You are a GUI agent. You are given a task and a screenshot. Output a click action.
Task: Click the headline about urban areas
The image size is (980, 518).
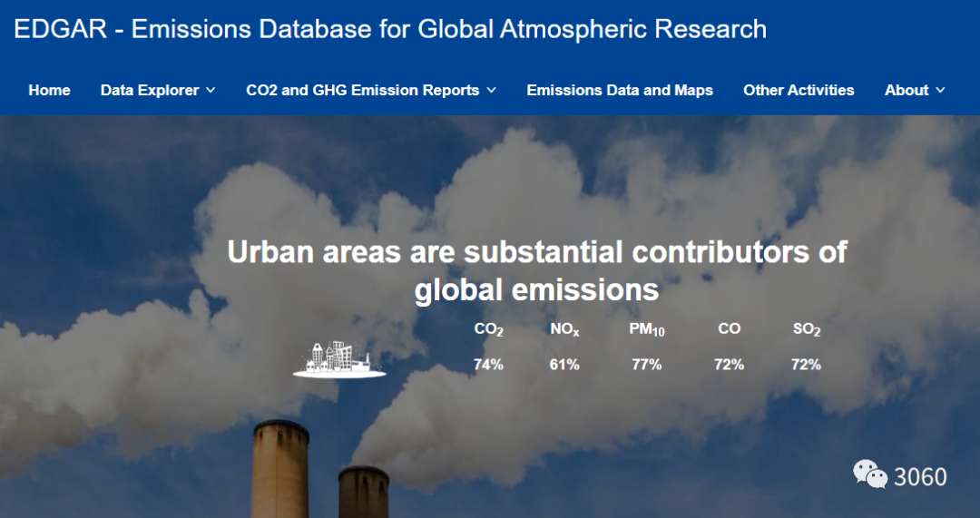tap(537, 271)
